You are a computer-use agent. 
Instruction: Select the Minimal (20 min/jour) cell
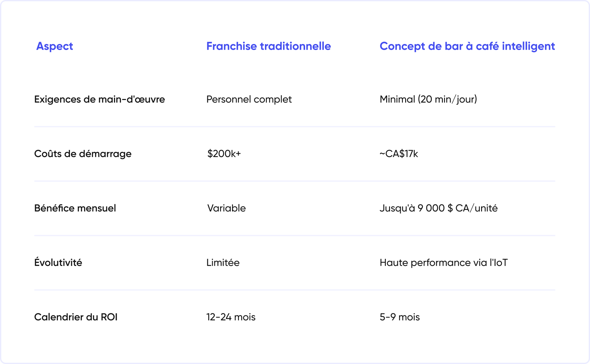pyautogui.click(x=428, y=99)
